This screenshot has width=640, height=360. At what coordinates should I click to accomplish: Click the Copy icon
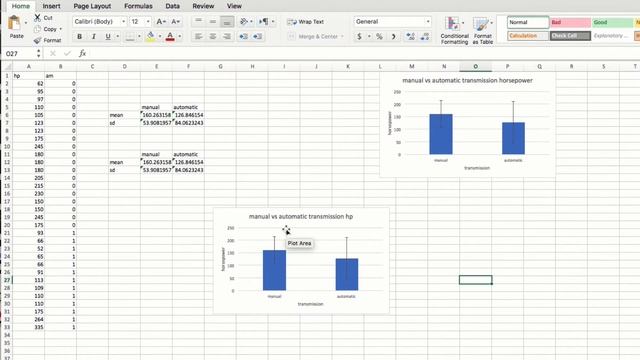(x=38, y=29)
